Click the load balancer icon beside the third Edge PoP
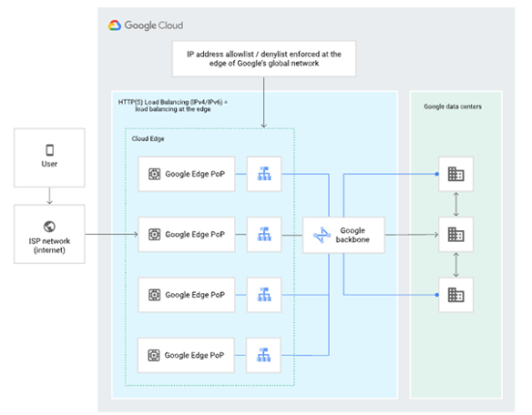Viewport: 532px width, 415px height. [x=264, y=294]
